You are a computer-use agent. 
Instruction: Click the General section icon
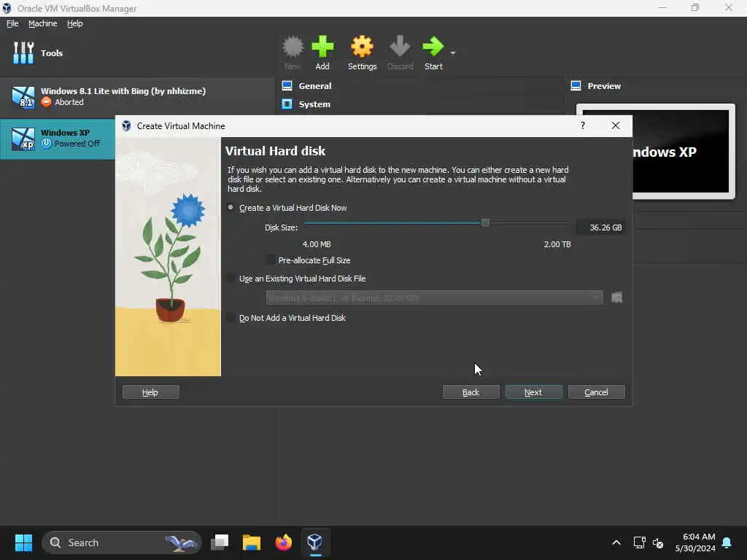[x=287, y=86]
